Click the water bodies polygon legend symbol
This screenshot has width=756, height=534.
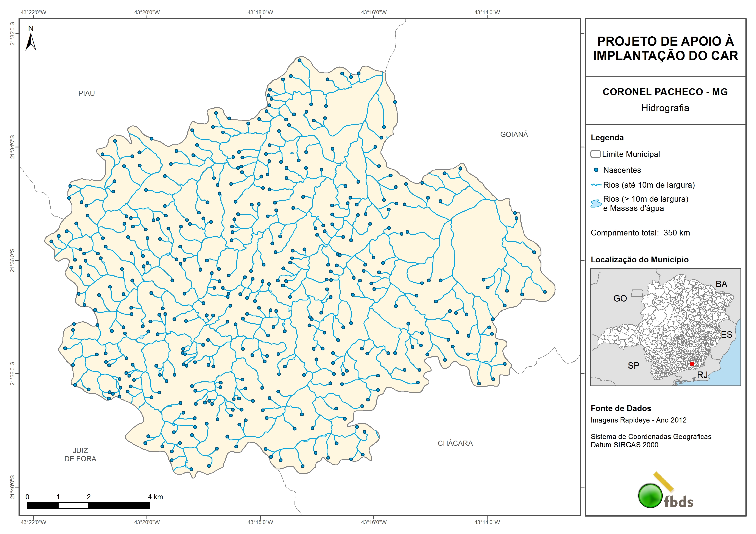point(596,203)
